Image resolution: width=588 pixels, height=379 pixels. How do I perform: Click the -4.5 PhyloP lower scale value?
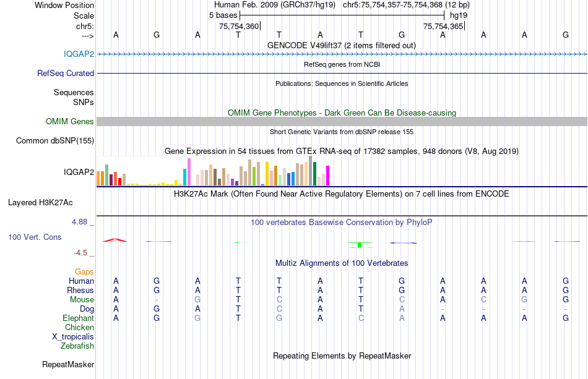point(80,253)
